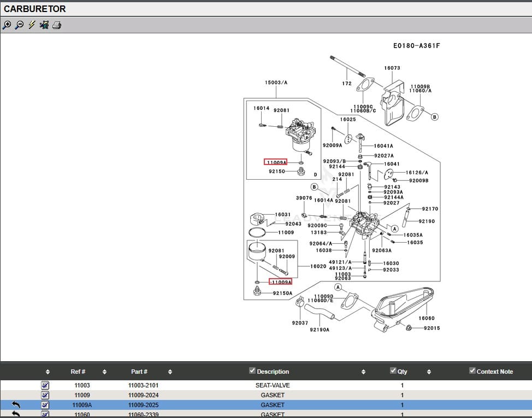Click part number 11009-2025 in the table
This screenshot has height=418, width=532.
[x=144, y=405]
